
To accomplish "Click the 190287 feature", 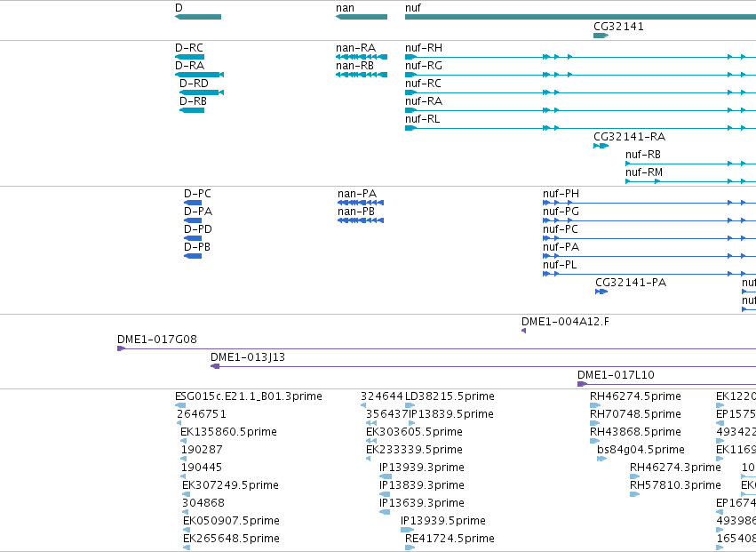I will (184, 459).
